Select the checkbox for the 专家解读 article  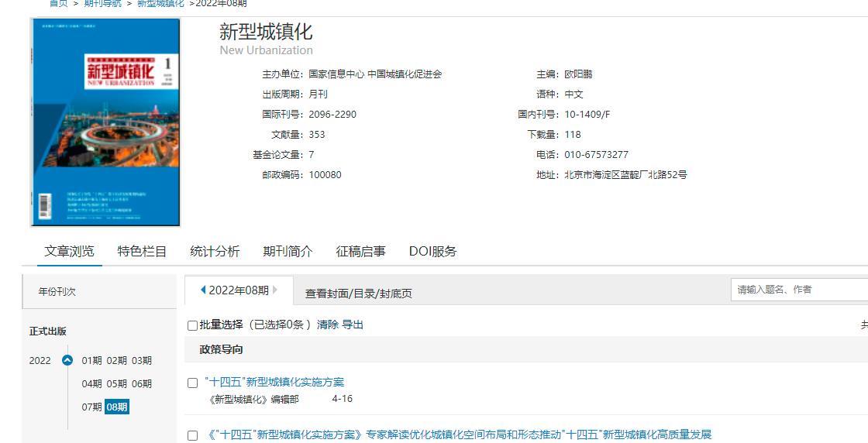pyautogui.click(x=193, y=435)
